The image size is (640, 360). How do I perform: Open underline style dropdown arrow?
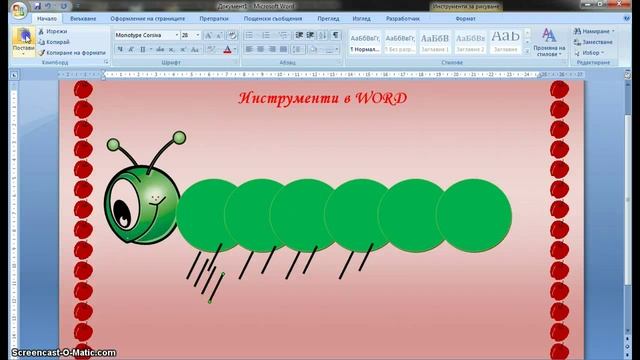click(x=151, y=49)
